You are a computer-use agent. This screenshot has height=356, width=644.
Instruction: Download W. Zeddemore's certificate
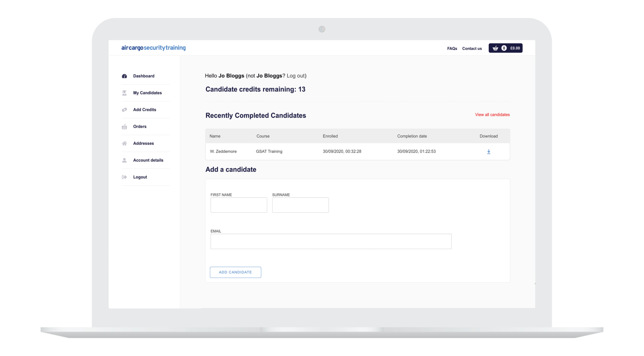click(488, 152)
